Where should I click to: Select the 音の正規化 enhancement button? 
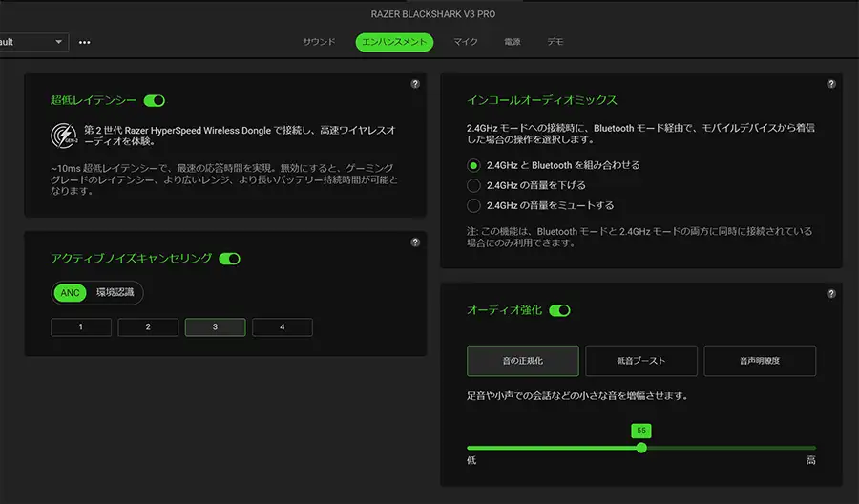523,361
